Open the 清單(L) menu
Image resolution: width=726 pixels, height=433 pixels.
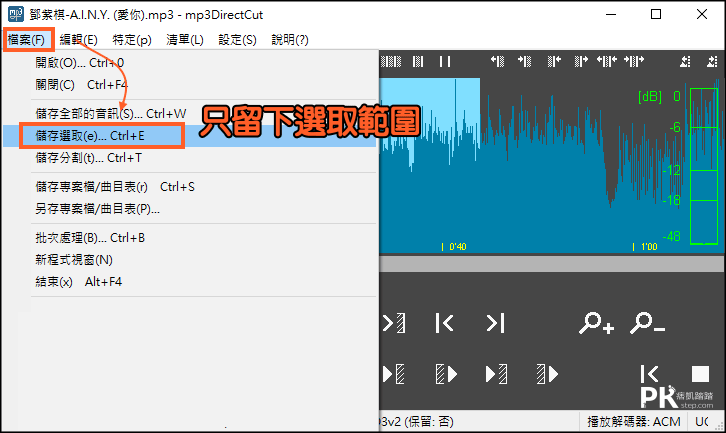point(185,40)
